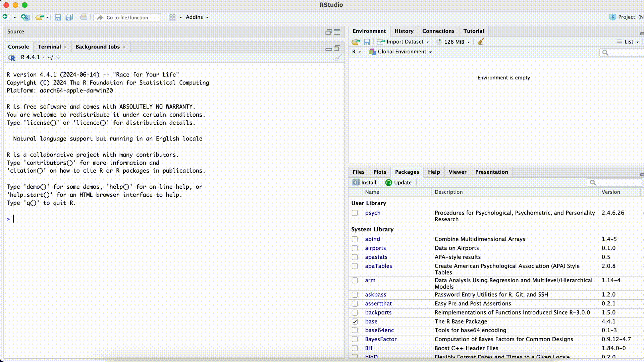Open the apaTables package link

coord(378,266)
